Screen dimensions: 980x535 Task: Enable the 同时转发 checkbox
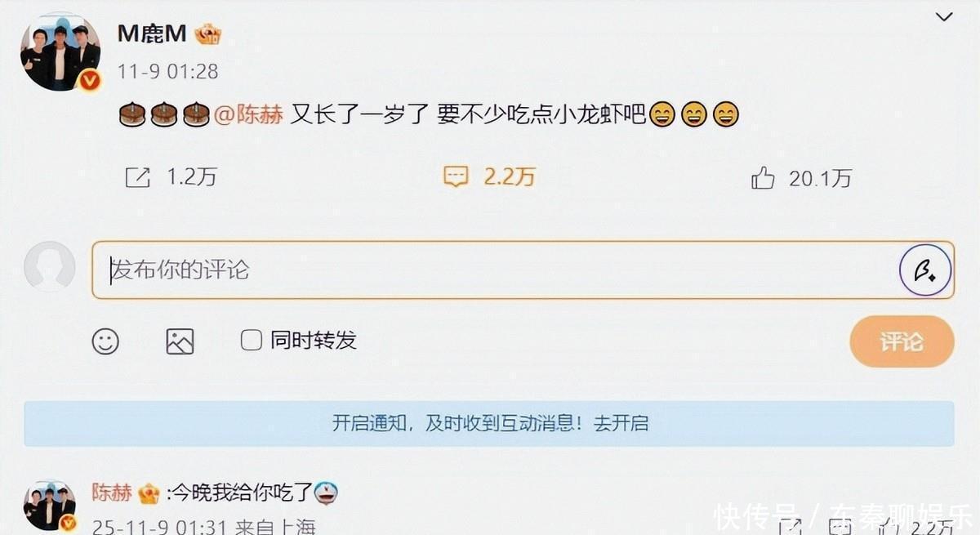click(252, 341)
